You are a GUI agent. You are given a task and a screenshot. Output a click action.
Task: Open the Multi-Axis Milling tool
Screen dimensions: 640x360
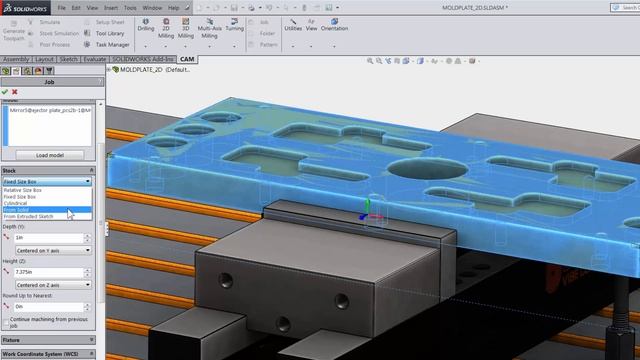click(x=209, y=28)
